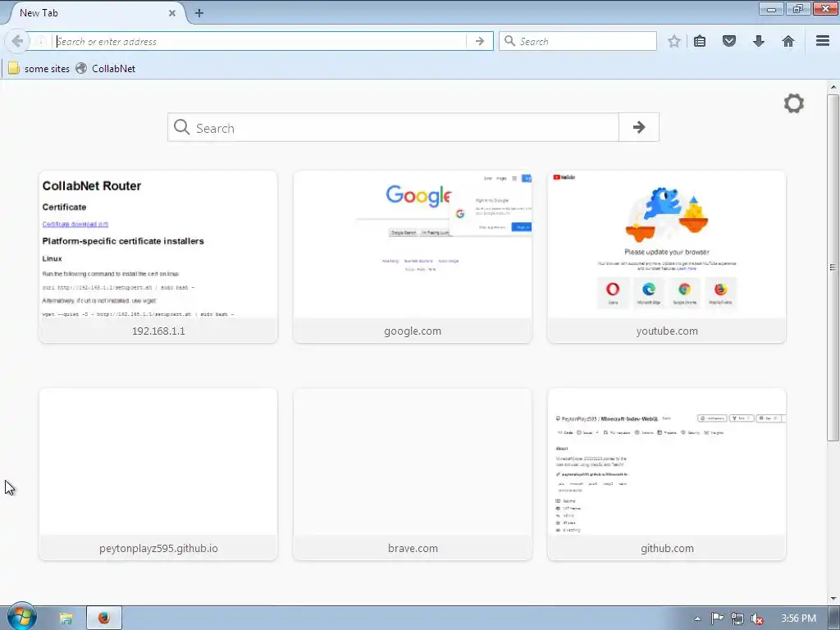Open the youtube.com tile
Image resolution: width=840 pixels, height=630 pixels.
point(667,257)
